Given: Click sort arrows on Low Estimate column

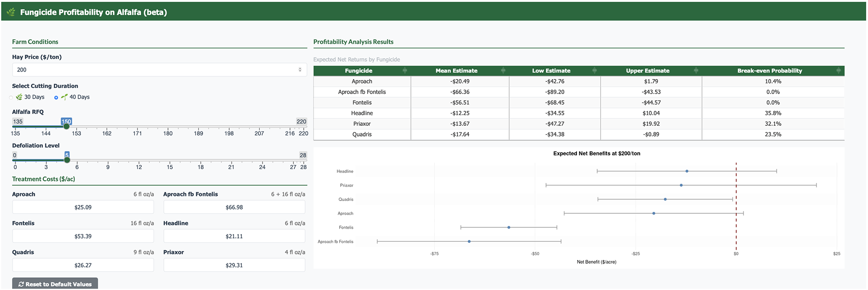Looking at the screenshot, I should [x=594, y=71].
